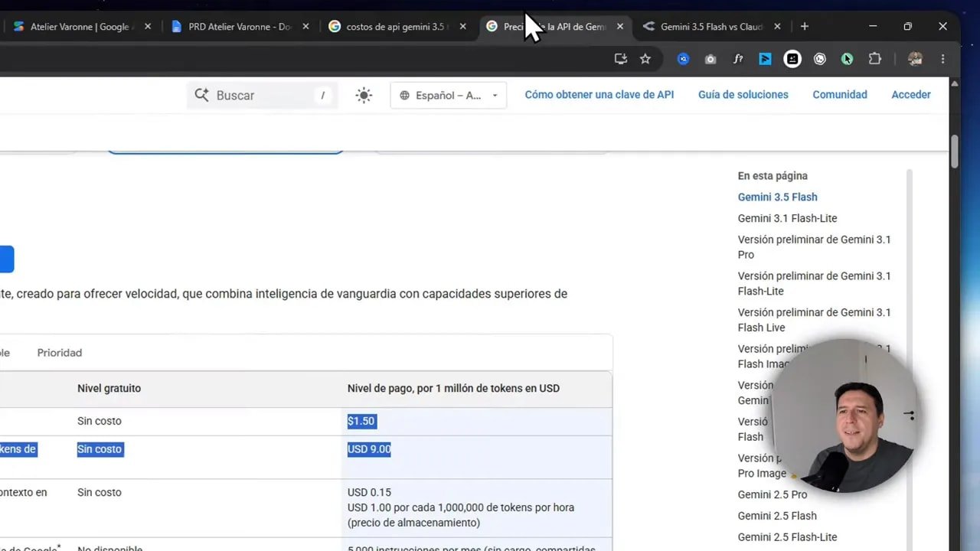Click the Acceder sign-in link
The width and height of the screenshot is (980, 551).
coord(911,95)
